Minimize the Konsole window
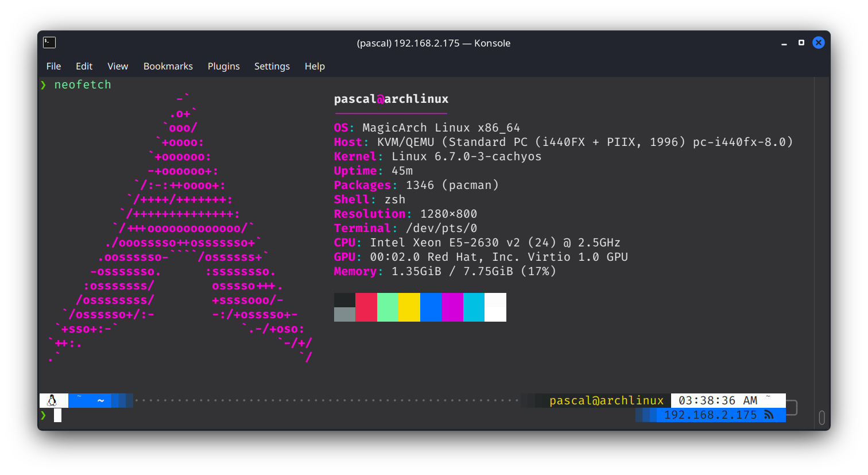The image size is (868, 475). [784, 43]
